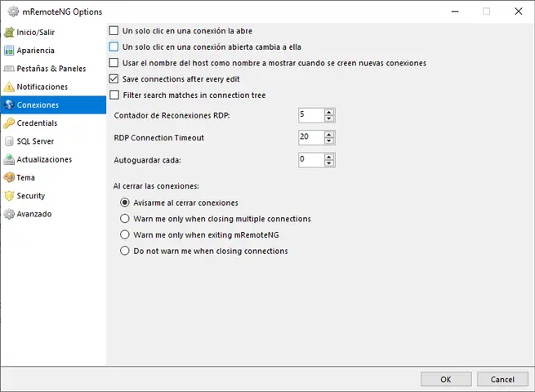535x392 pixels.
Task: Click the Avanzado gear icon
Action: coord(9,214)
